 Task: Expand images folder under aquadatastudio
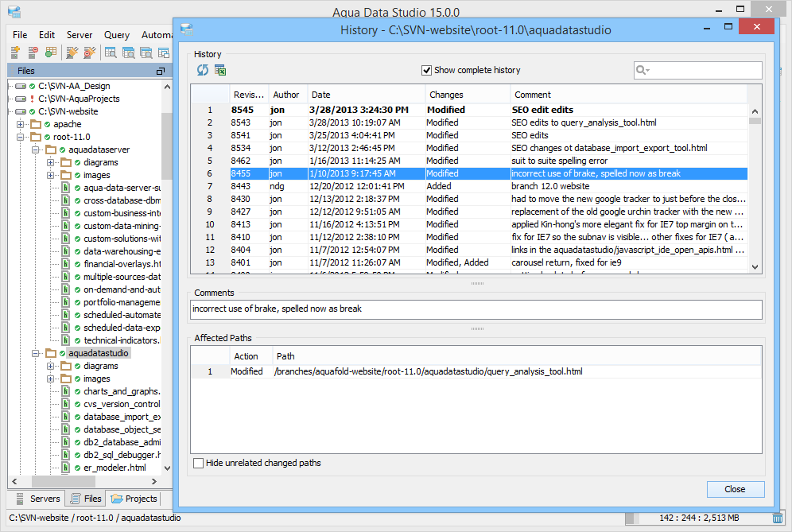coord(51,379)
